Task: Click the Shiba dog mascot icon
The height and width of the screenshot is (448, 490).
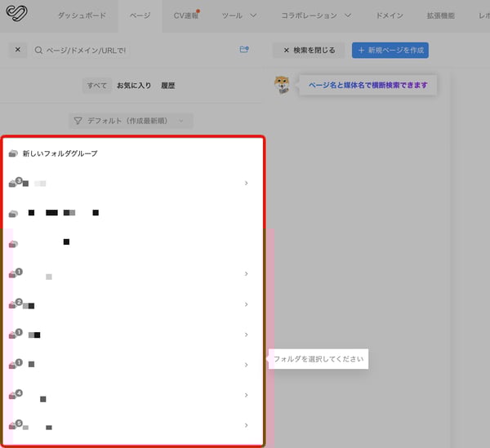Action: pos(283,84)
